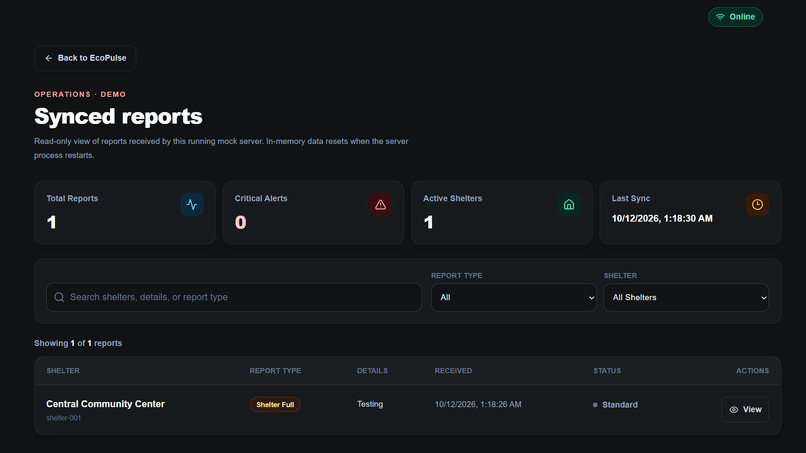Click the shelter-001 identifier text
Viewport: 806px width, 453px height.
point(63,418)
